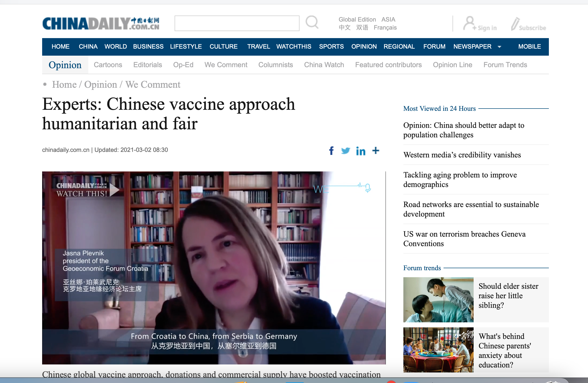
Task: Switch to Cartoons tab
Action: (x=108, y=65)
